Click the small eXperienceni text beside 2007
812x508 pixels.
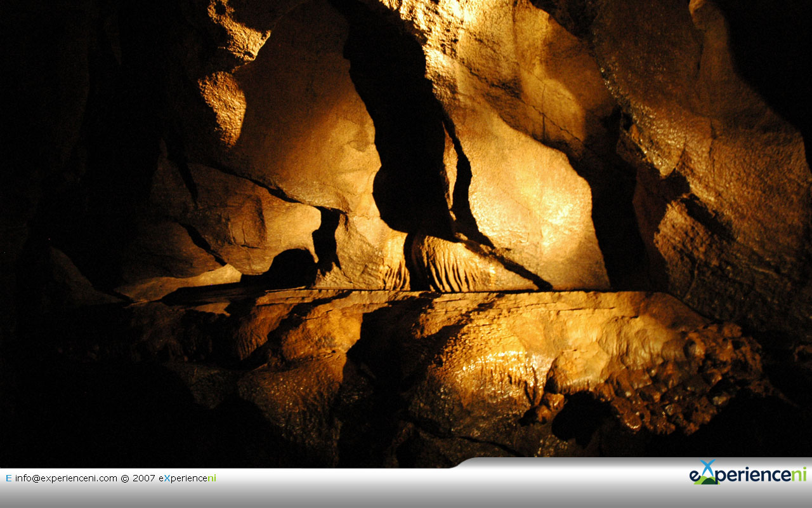pos(187,478)
